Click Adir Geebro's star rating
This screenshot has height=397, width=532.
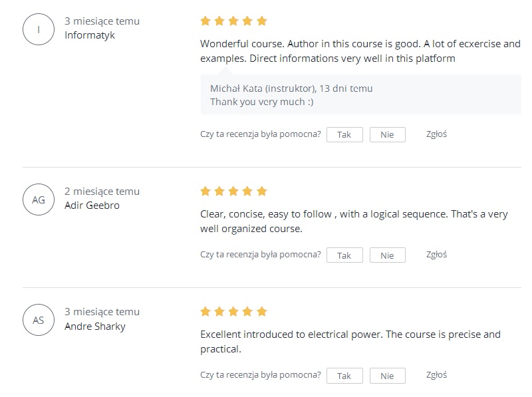tap(234, 192)
